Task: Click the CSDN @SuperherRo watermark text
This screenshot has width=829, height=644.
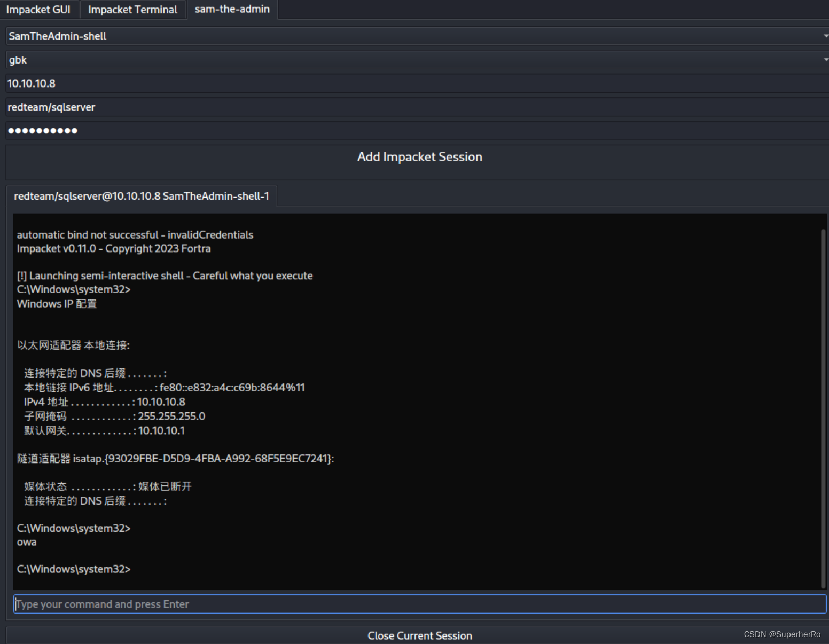Action: pyautogui.click(x=781, y=634)
